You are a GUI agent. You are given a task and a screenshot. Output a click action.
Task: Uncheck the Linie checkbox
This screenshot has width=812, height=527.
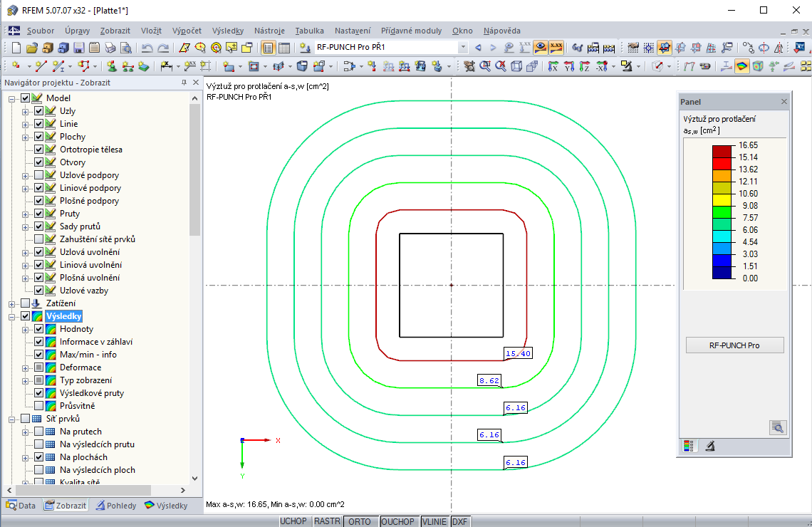click(x=39, y=124)
